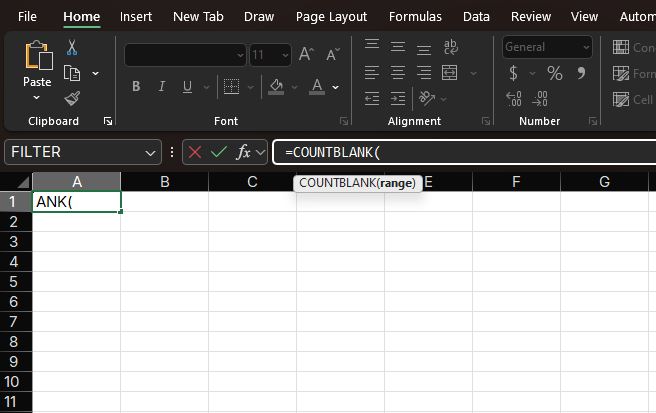Center text horizontally
The image size is (656, 413).
click(x=398, y=73)
